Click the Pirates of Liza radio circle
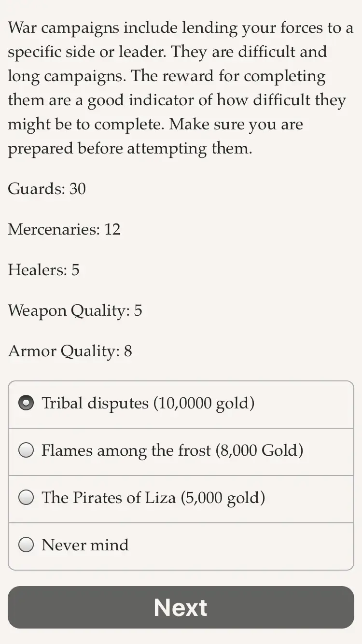Screen dimensions: 362x644 click(27, 498)
